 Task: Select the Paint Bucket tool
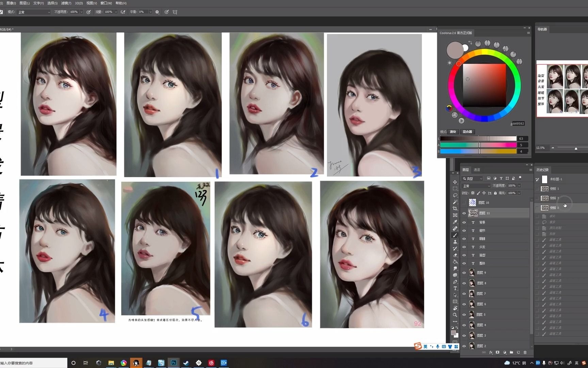[x=455, y=262]
